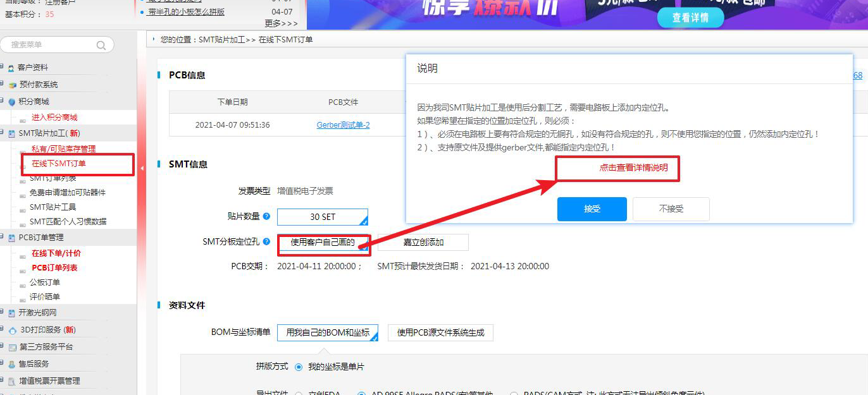
Task: Expand the PCB订单管理 tree section
Action: (x=3, y=238)
